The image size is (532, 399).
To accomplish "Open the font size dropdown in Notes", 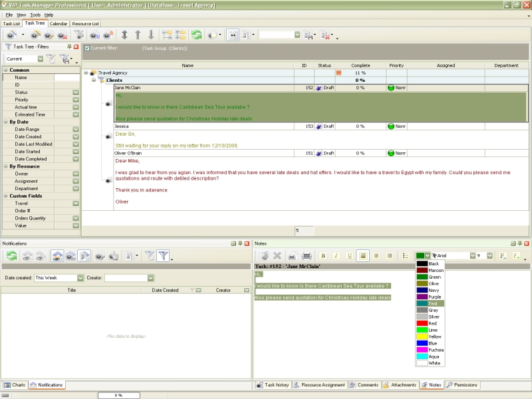I will [x=489, y=255].
